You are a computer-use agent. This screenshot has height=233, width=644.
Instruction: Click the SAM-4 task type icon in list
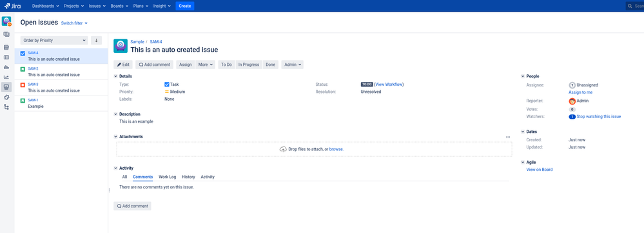[x=23, y=53]
